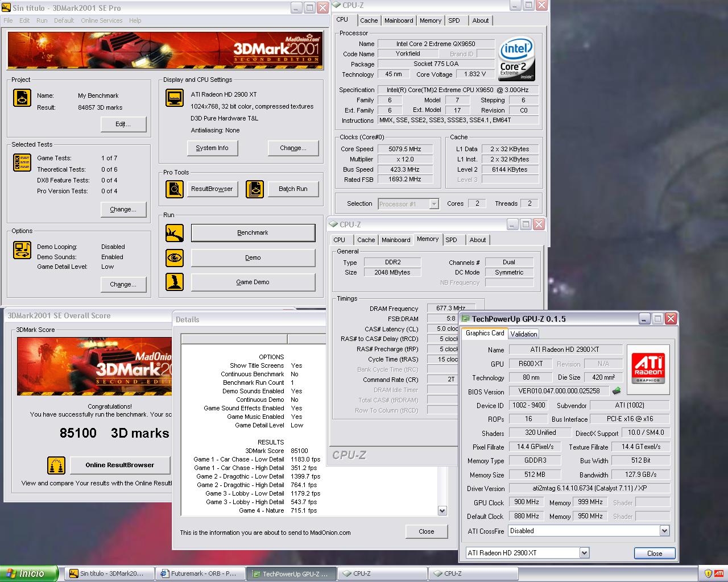Screen dimensions: 728x582
Task: Expand the graphics card selector dropdown in GPU-Z
Action: coord(584,552)
